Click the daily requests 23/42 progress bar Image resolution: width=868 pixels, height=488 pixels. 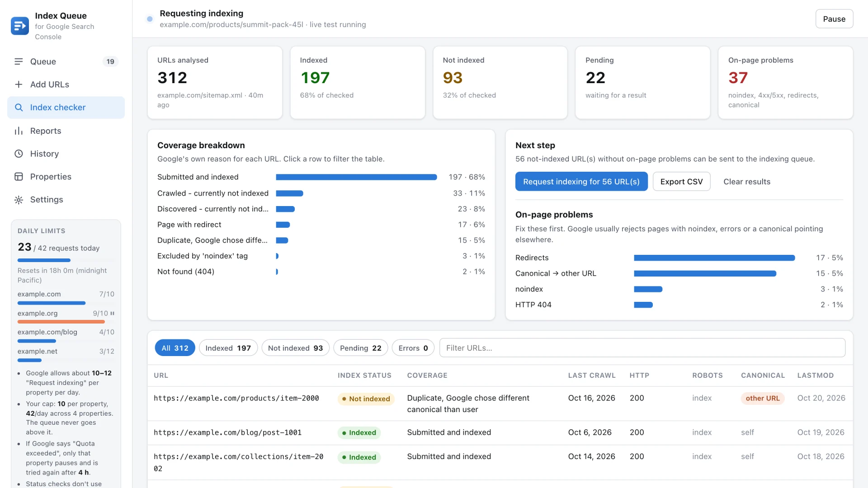(66, 260)
